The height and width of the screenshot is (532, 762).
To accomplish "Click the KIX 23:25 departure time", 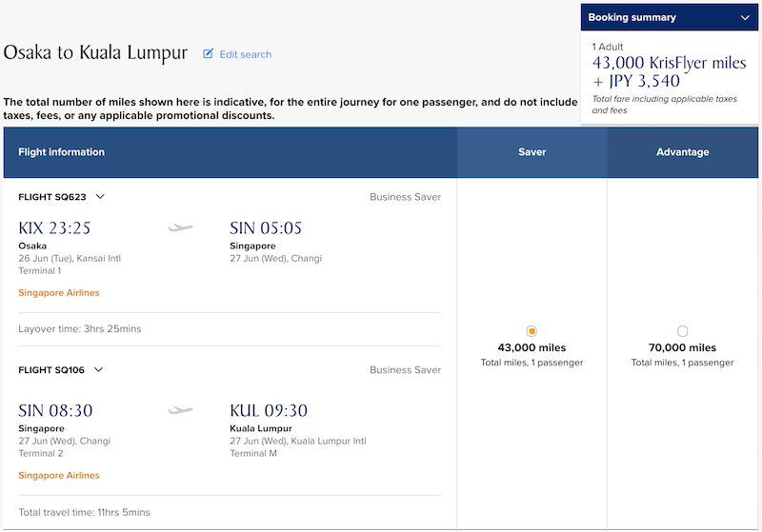I will [x=54, y=228].
